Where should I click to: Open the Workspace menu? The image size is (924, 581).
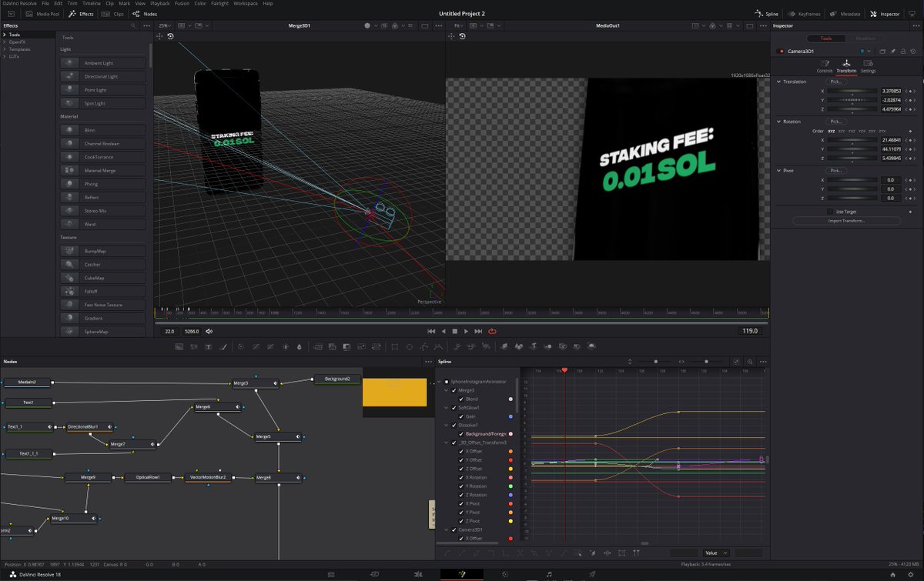(x=246, y=3)
